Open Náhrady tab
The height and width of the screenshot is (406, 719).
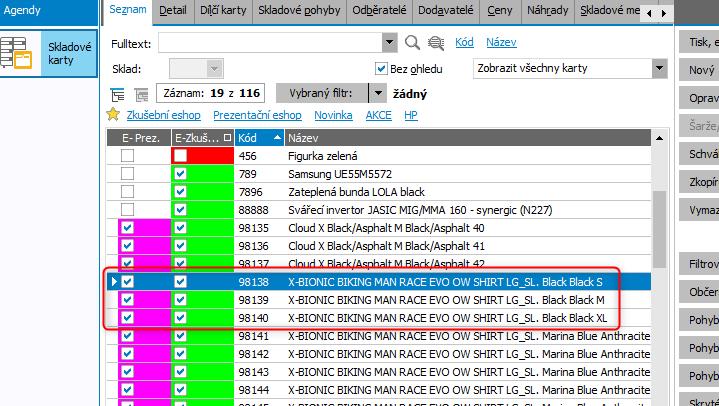pos(548,11)
